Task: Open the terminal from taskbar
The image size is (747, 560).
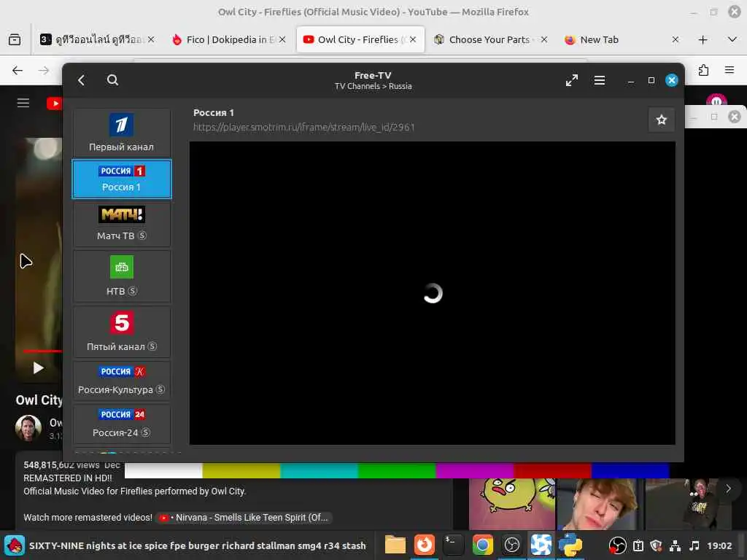Action: point(453,545)
